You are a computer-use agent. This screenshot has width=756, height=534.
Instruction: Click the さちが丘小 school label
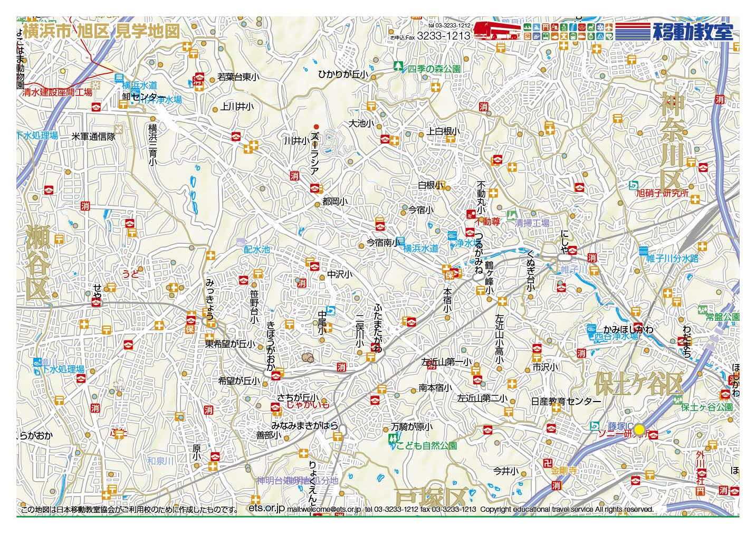click(298, 398)
